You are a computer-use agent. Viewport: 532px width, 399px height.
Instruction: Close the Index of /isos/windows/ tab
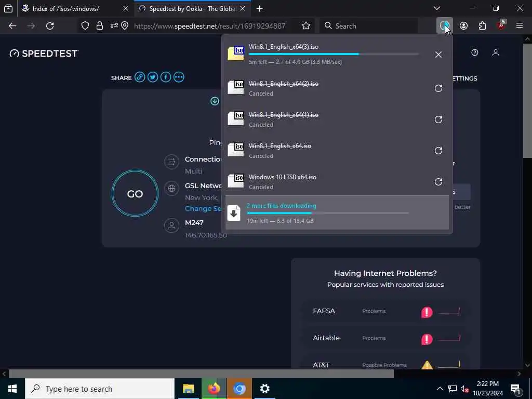click(x=126, y=9)
